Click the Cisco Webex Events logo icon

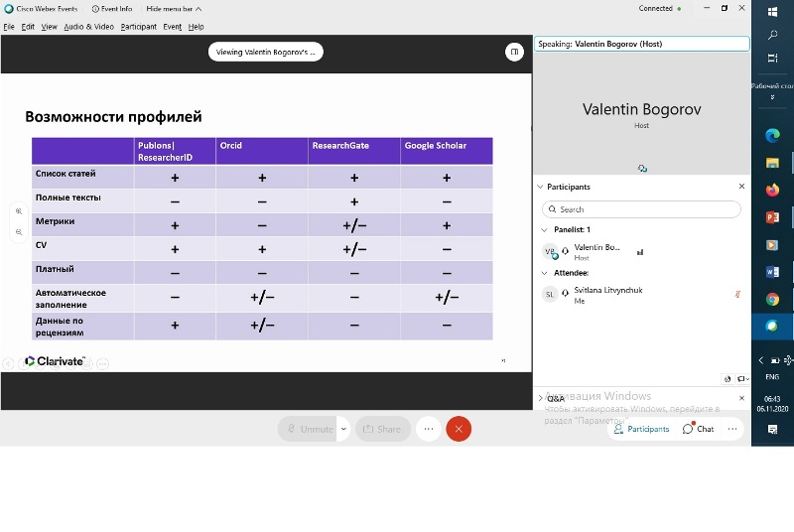pos(9,9)
